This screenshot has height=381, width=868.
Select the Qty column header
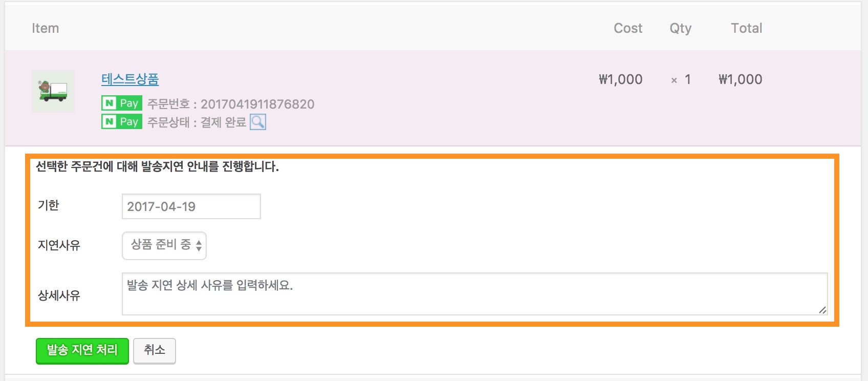click(x=681, y=29)
